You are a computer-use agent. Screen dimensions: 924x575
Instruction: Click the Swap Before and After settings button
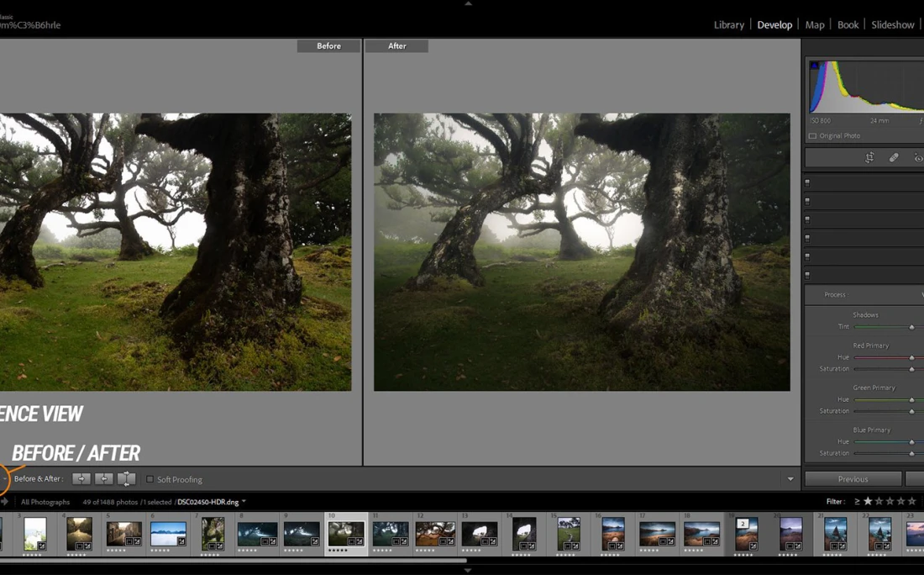click(x=126, y=479)
